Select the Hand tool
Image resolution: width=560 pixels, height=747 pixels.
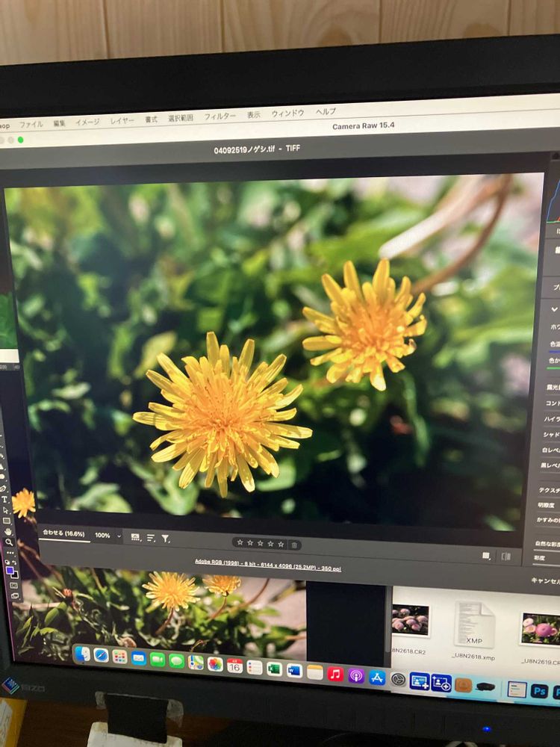click(x=7, y=531)
